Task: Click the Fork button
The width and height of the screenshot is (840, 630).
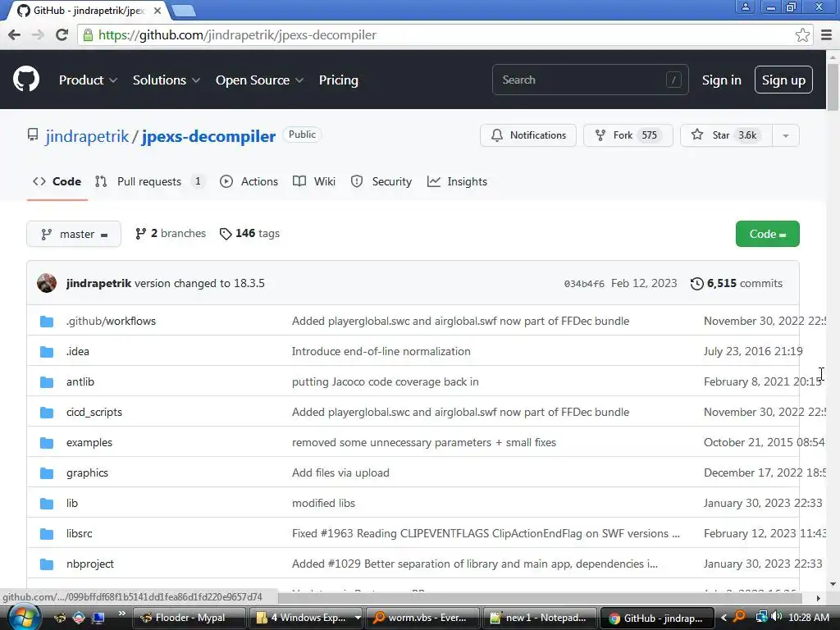Action: (x=628, y=135)
